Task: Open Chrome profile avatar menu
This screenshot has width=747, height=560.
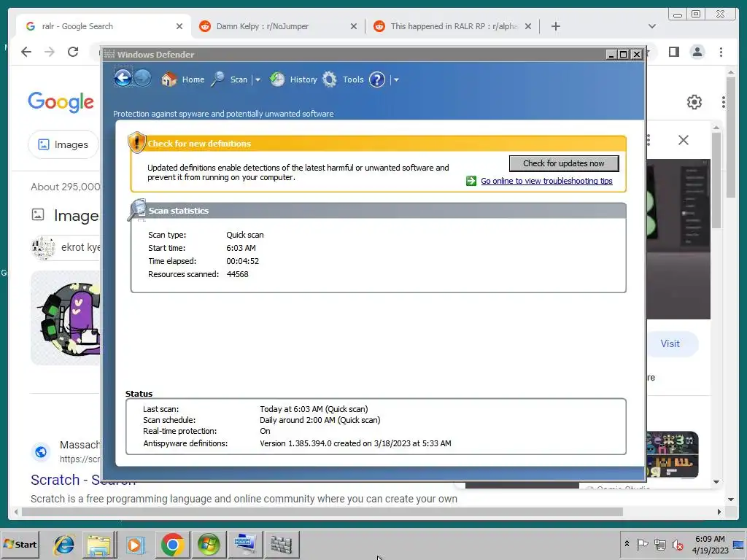Action: pos(697,52)
